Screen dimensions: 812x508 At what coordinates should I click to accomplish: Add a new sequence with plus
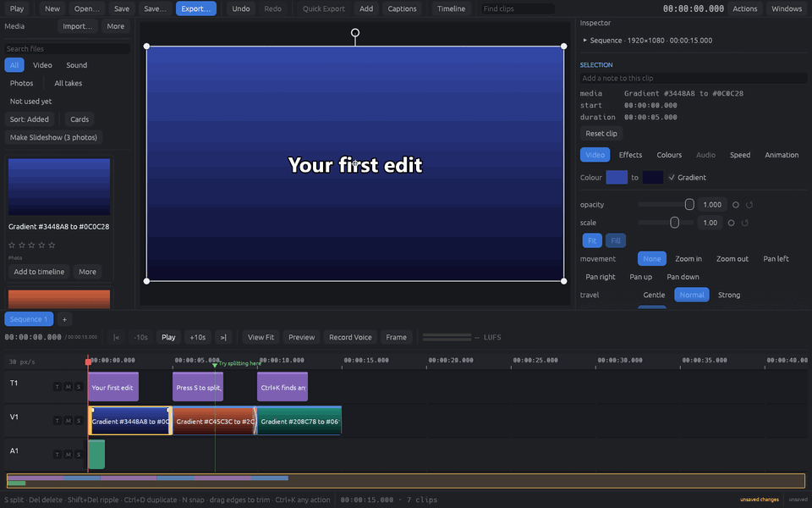click(64, 319)
